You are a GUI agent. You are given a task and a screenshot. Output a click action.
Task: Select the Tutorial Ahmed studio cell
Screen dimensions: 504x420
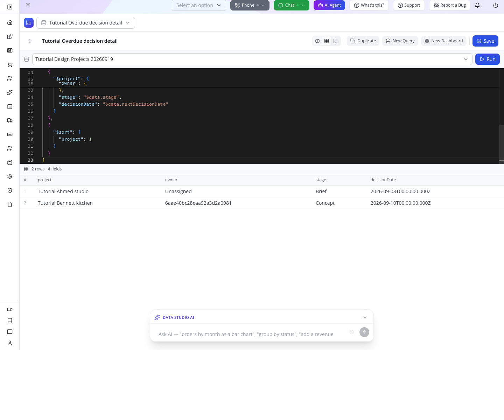point(63,191)
